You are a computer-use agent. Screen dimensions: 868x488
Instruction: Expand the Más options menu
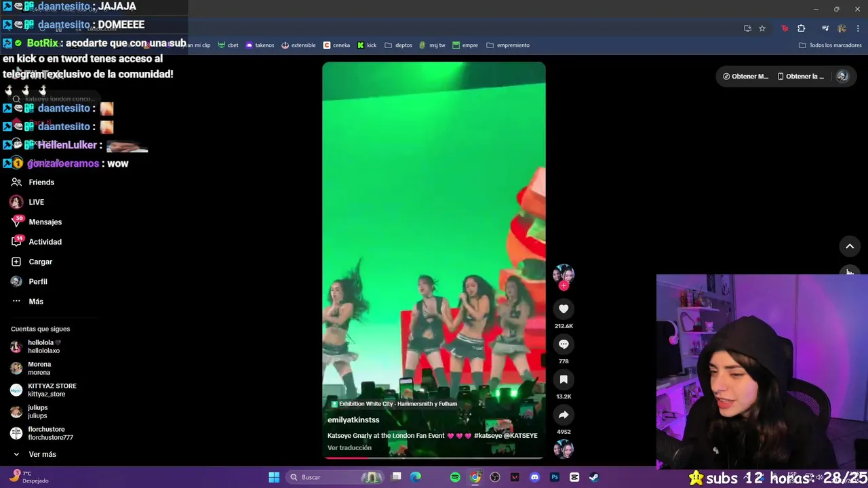(36, 302)
